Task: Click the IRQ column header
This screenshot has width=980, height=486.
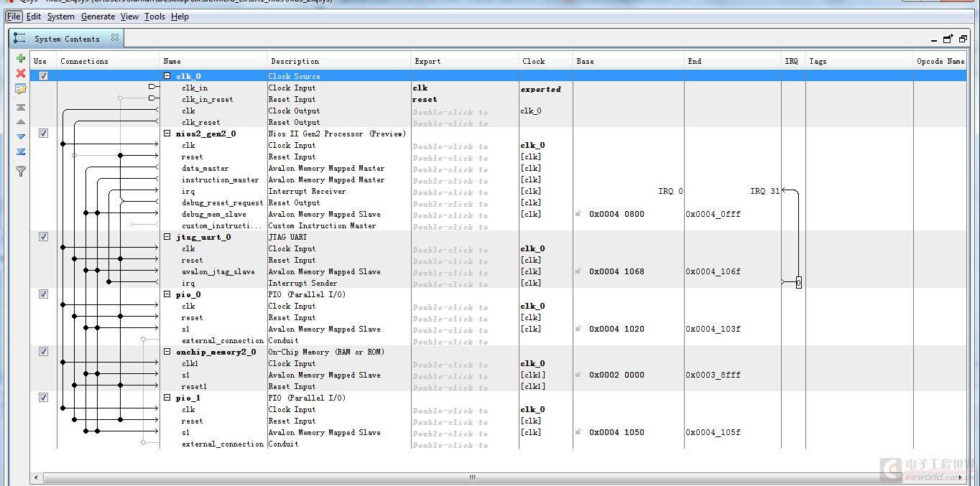Action: tap(793, 61)
